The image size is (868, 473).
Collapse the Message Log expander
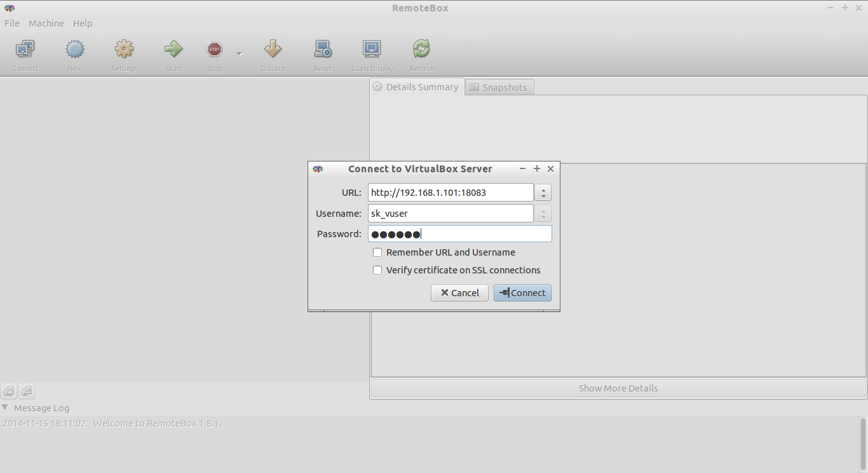pyautogui.click(x=5, y=408)
